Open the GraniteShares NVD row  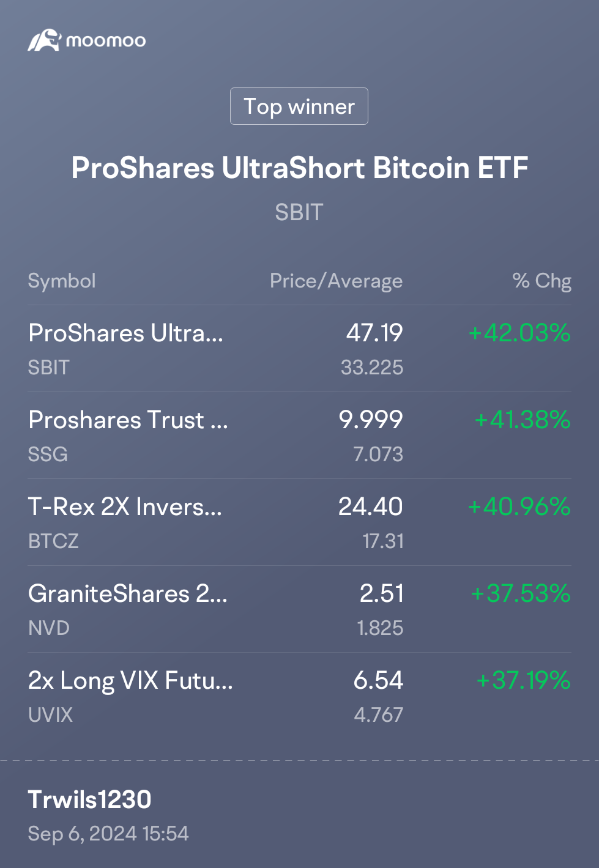[300, 609]
